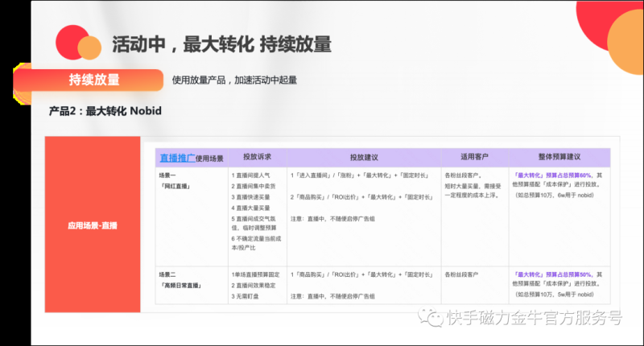Click the 投放诉求 column header
This screenshot has height=346, width=644.
[x=257, y=157]
